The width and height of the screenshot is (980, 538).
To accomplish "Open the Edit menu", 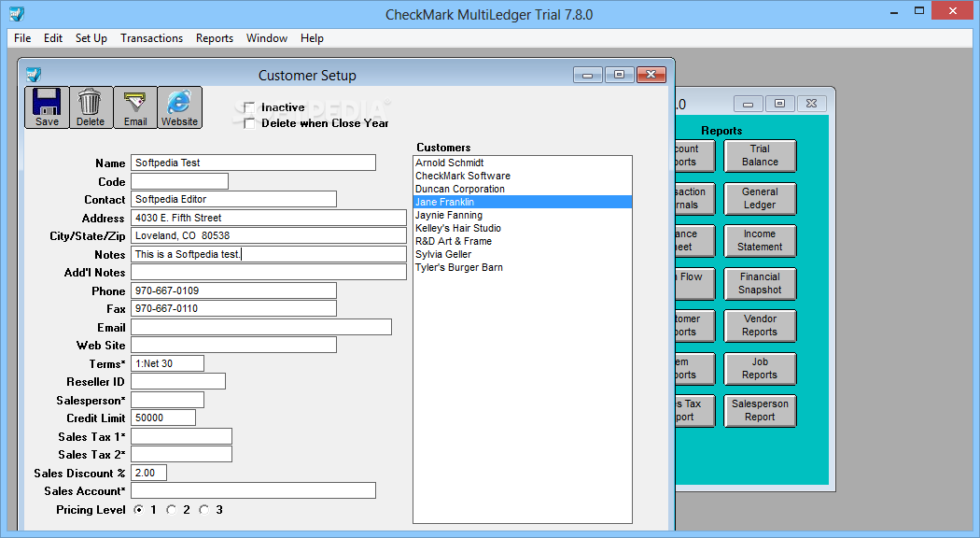I will point(53,38).
